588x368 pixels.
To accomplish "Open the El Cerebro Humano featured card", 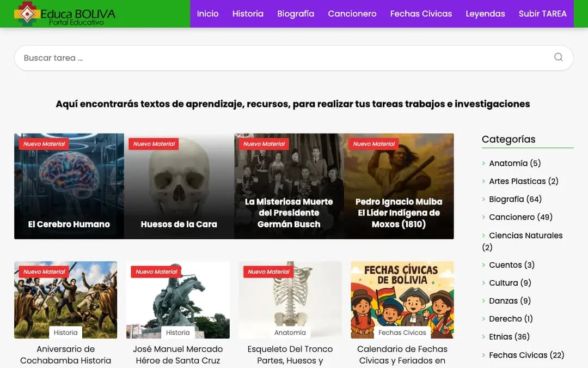I will [69, 186].
